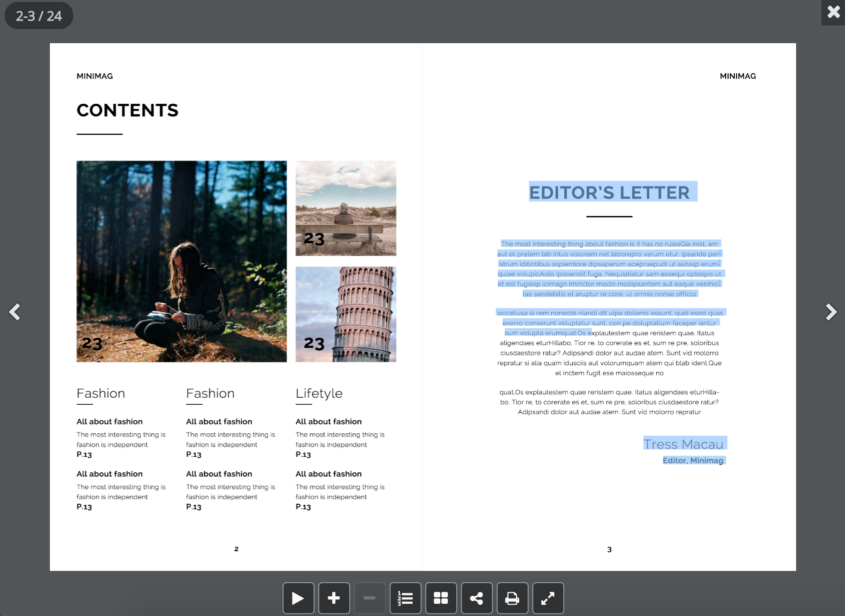Click page number 2 at bottom
845x616 pixels.
click(x=237, y=549)
